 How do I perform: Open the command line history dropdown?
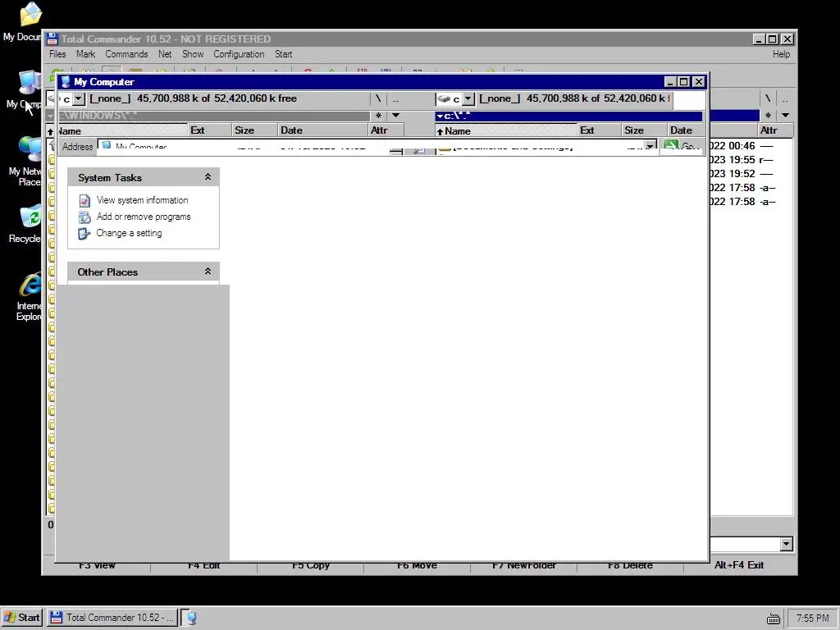(786, 544)
